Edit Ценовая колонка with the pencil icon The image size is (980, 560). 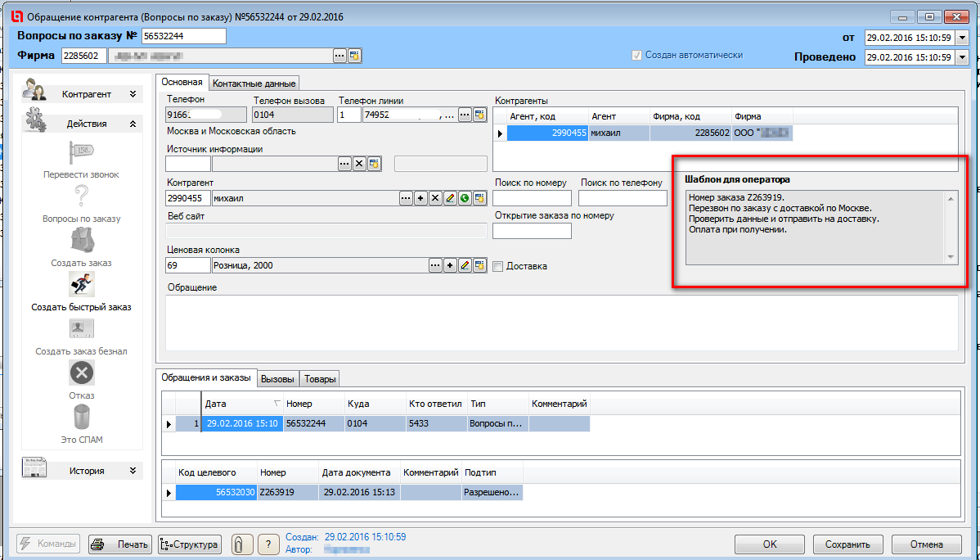[x=465, y=265]
